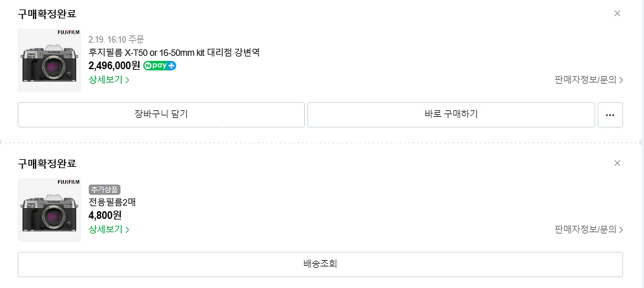Dismiss the 전용필름2매 order card

click(x=617, y=163)
